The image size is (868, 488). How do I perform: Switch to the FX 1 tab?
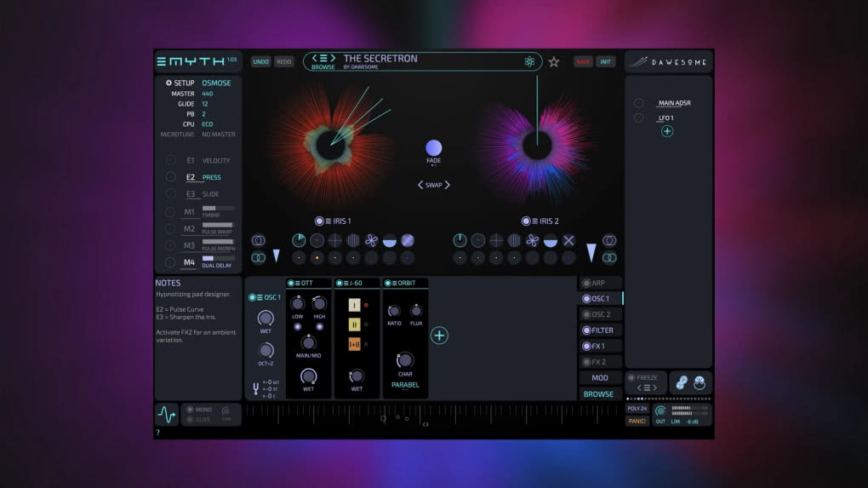(x=600, y=346)
